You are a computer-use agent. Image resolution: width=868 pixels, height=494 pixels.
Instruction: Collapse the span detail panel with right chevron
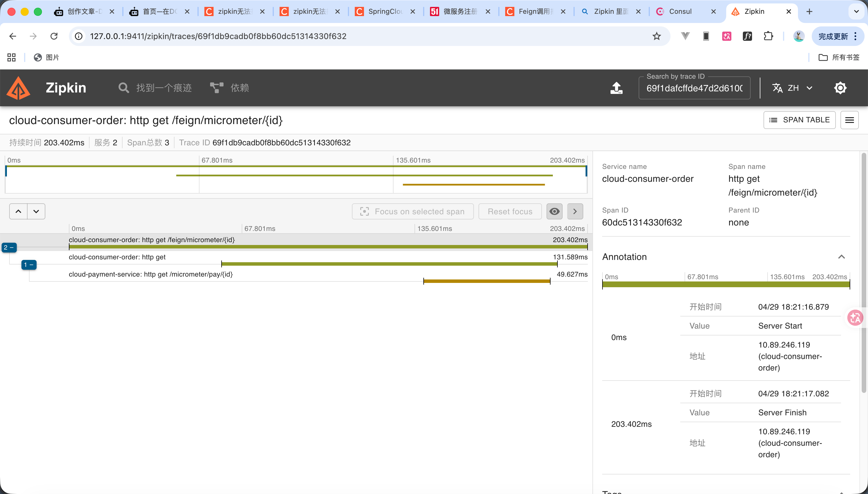575,211
